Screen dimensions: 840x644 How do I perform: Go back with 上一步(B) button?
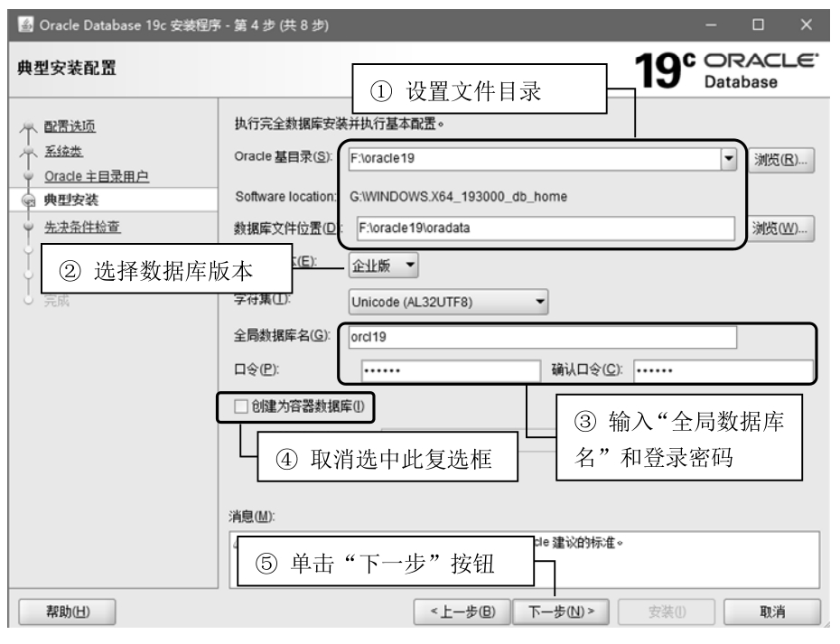[462, 611]
